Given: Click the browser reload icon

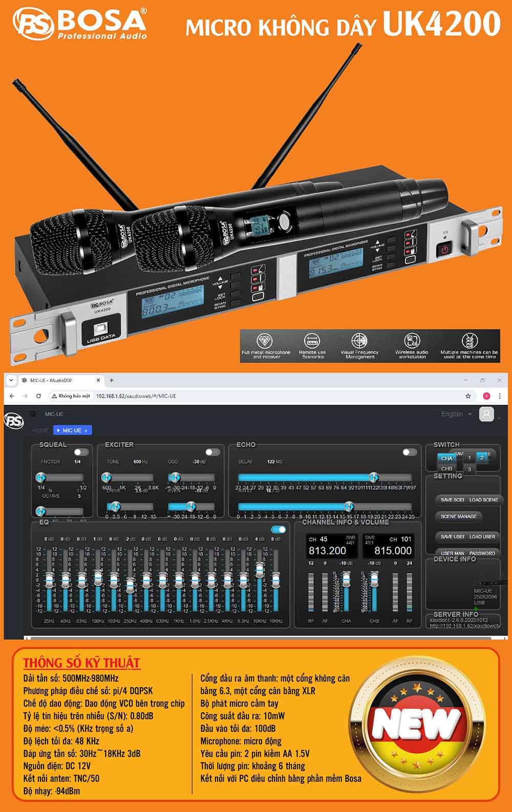Looking at the screenshot, I should tap(38, 396).
